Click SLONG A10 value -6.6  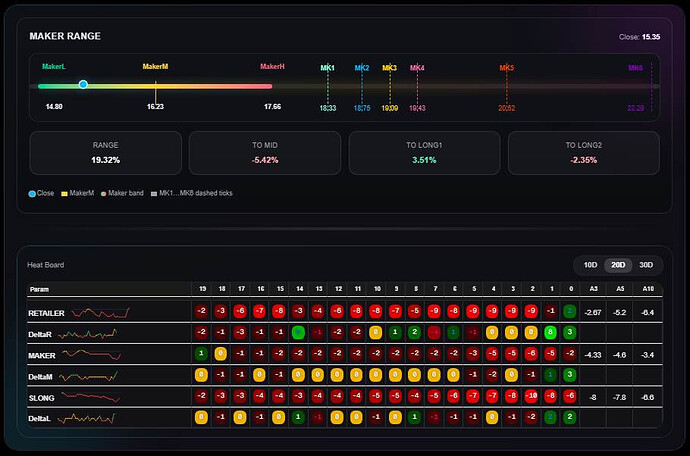pos(647,397)
